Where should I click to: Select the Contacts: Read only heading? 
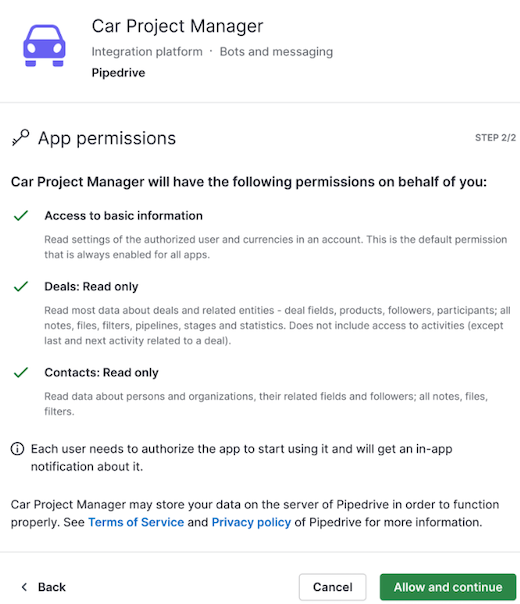101,372
